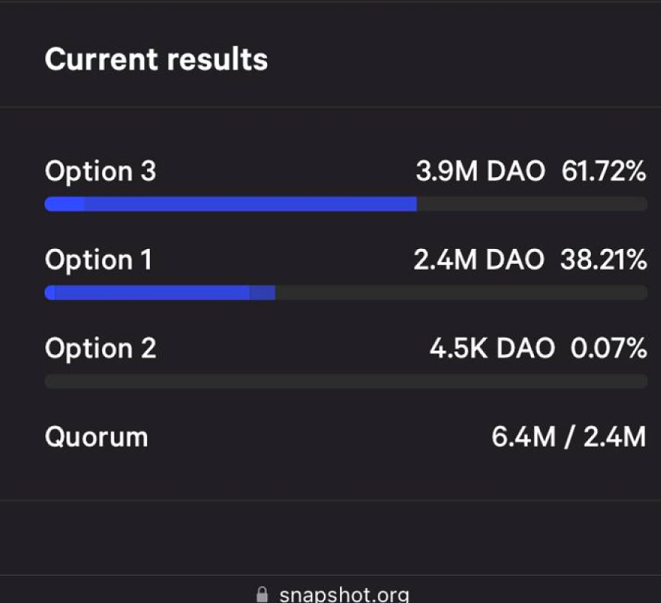
Task: Click the 3.9M DAO vote amount
Action: coord(481,171)
